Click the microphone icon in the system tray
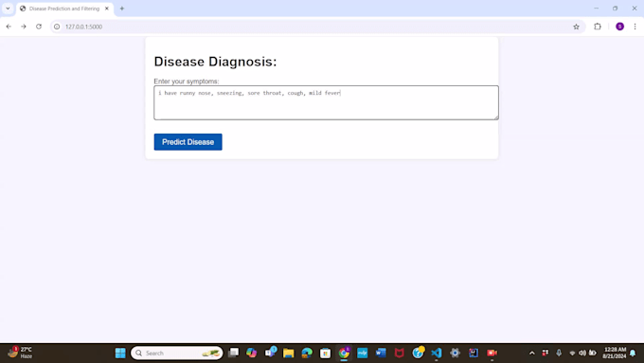Image resolution: width=644 pixels, height=363 pixels. coord(559,353)
